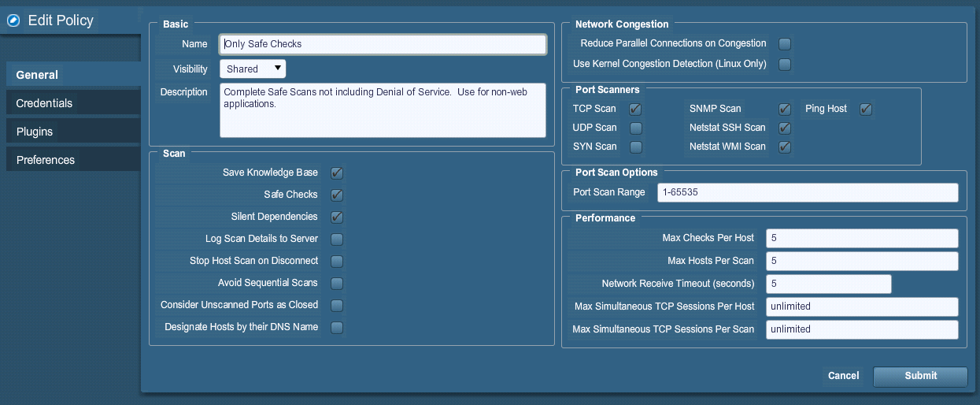Click the policy Name text field

pos(383,44)
